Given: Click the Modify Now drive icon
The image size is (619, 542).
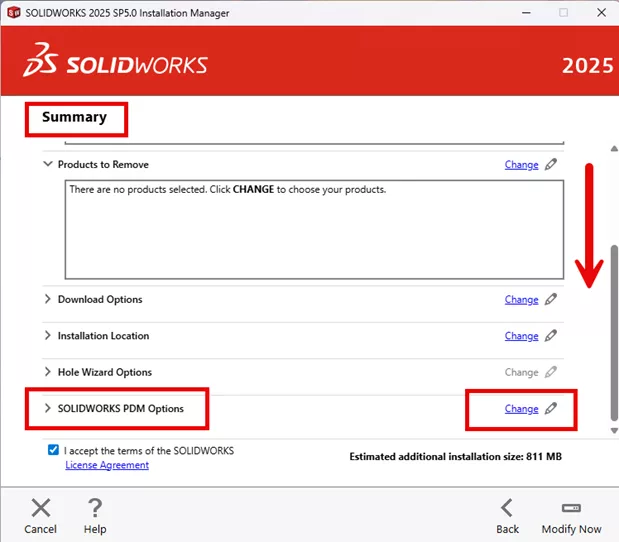Looking at the screenshot, I should pos(571,508).
